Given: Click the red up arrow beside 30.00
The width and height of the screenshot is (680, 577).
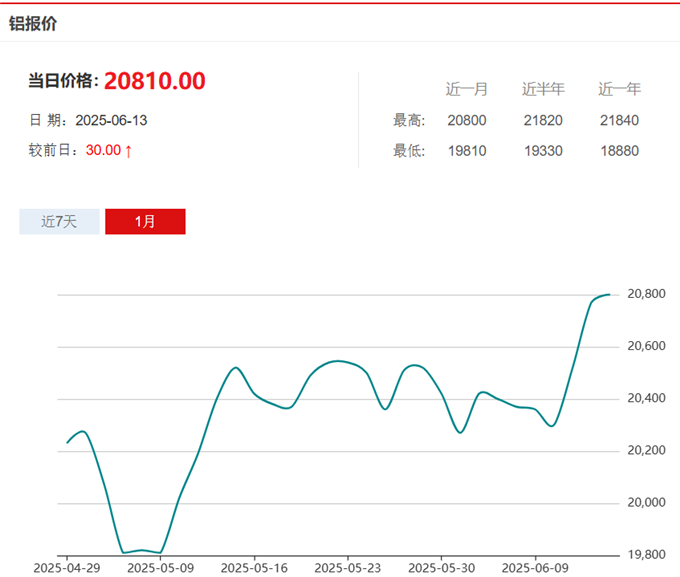Looking at the screenshot, I should (x=129, y=151).
